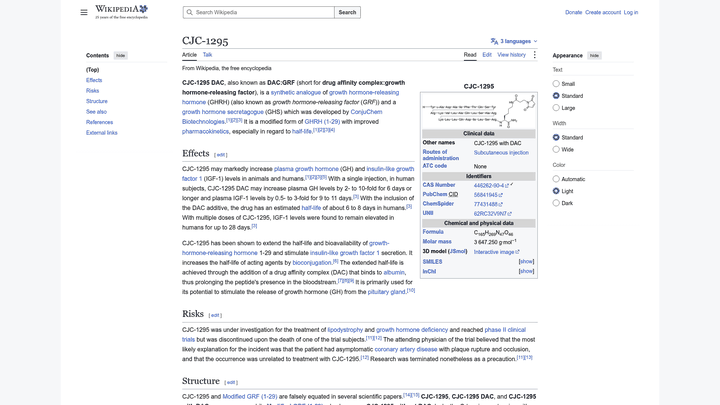Open the GHRH (1-29) link
Screen dimensions: 720x405
[x=322, y=122]
